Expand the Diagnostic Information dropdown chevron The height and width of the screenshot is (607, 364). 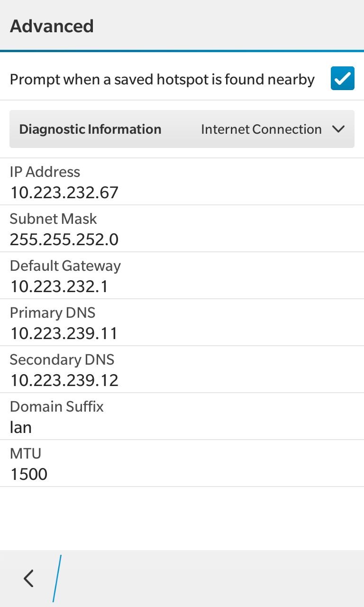pyautogui.click(x=338, y=129)
